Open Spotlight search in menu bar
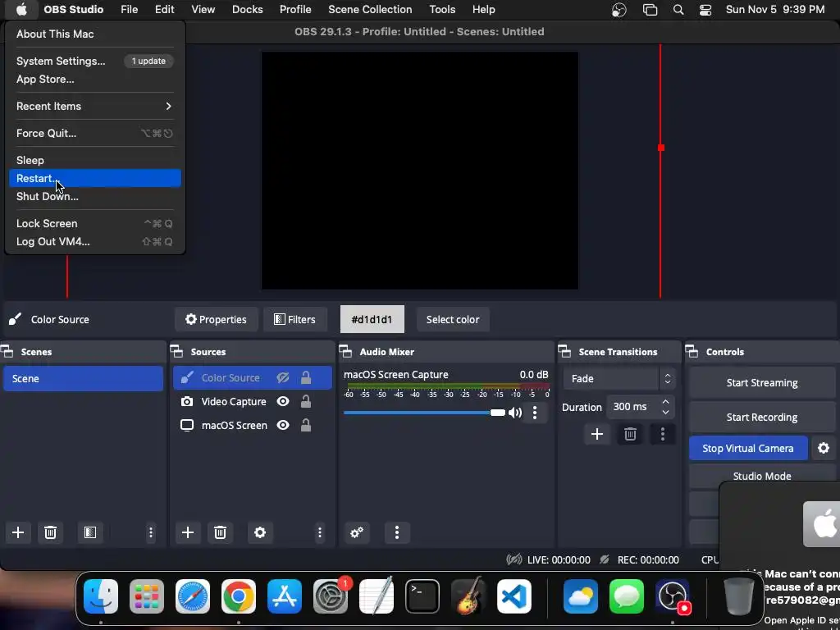840x630 pixels. tap(678, 10)
